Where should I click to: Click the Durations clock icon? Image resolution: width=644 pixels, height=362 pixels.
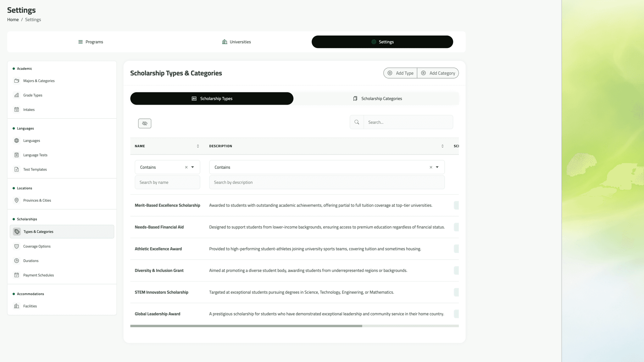[17, 261]
